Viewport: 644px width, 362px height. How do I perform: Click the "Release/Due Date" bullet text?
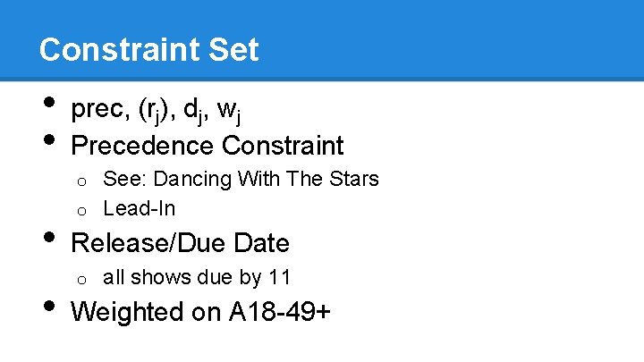click(180, 242)
